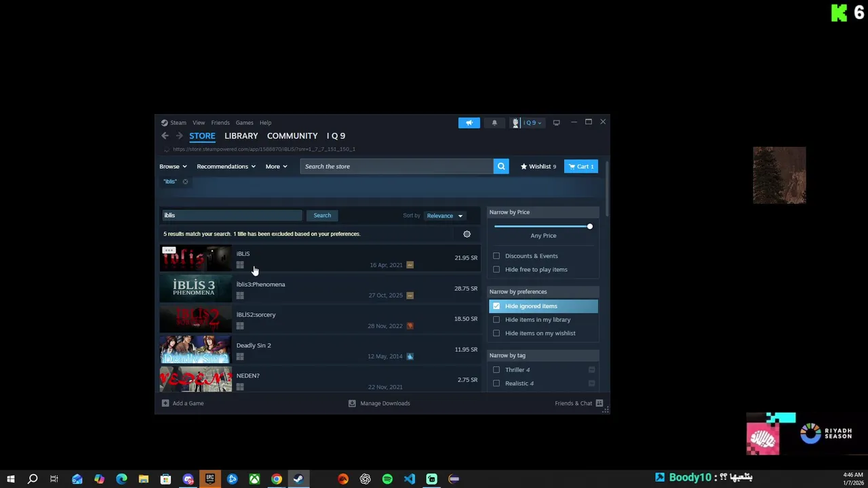
Task: Click the more options badge on iBLiS thumbnail
Action: (169, 251)
